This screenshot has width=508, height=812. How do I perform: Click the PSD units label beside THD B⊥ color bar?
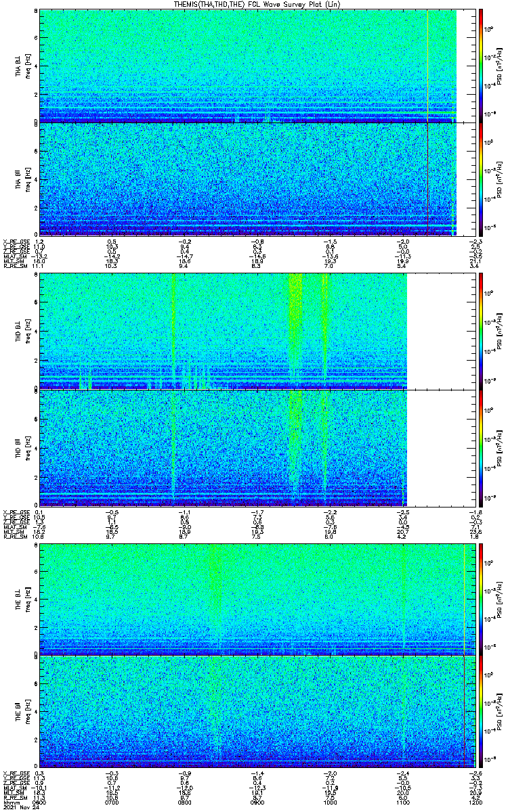[500, 332]
